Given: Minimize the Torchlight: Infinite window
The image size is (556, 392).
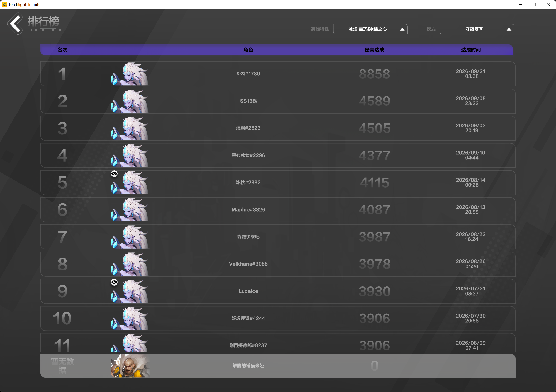Looking at the screenshot, I should (520, 5).
